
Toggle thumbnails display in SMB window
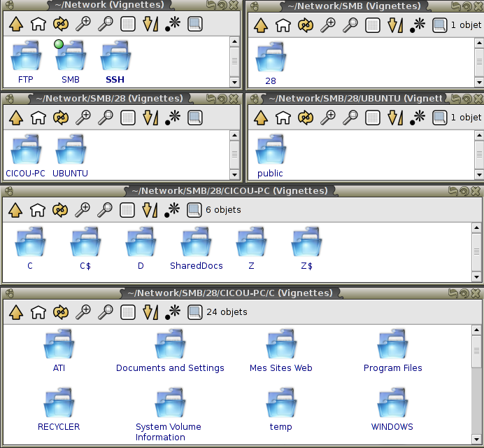coord(440,25)
